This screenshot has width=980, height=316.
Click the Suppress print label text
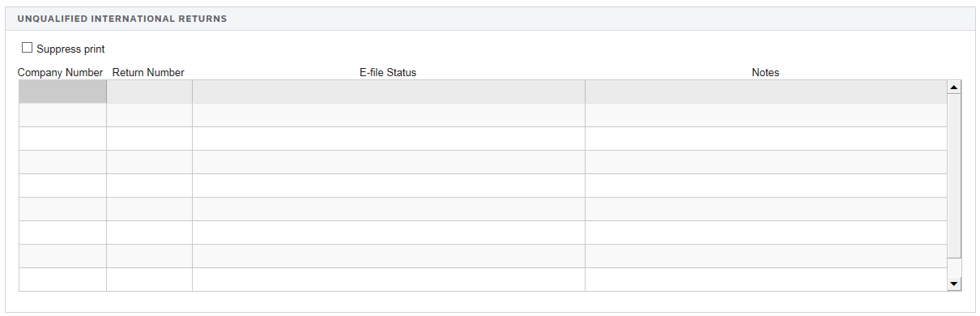(x=71, y=49)
